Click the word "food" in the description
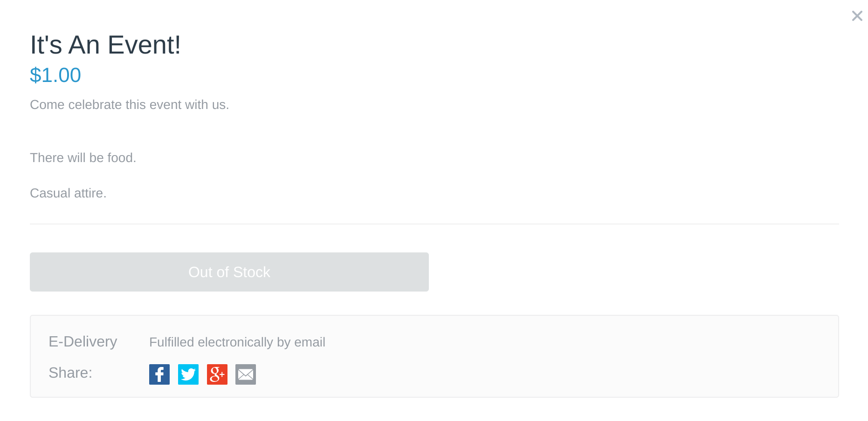 (120, 158)
